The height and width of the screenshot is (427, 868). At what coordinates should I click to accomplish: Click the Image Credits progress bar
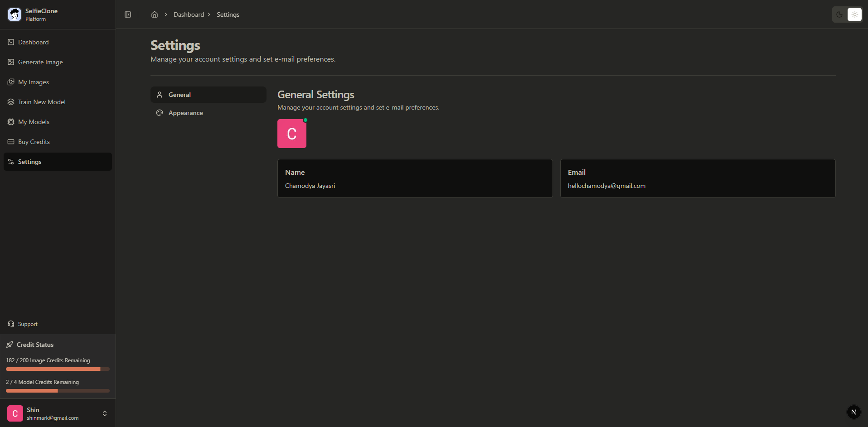click(57, 369)
